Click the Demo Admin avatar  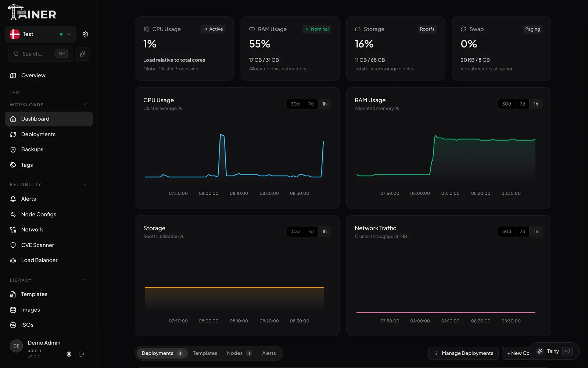16,346
